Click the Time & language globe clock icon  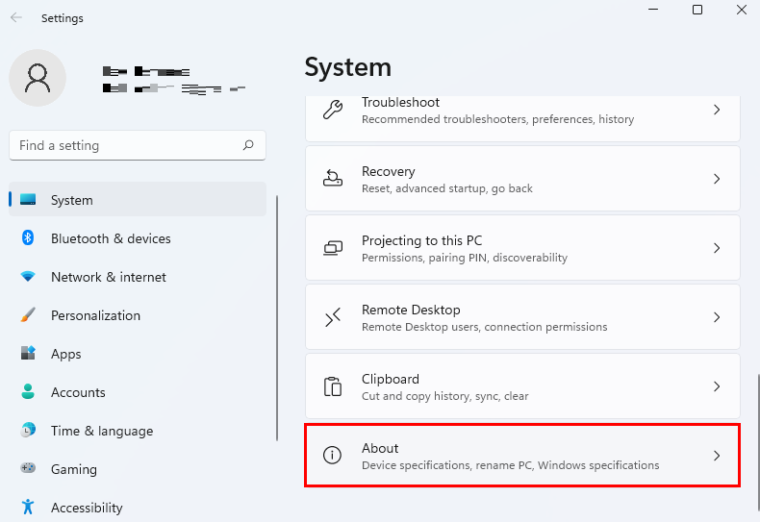[28, 430]
